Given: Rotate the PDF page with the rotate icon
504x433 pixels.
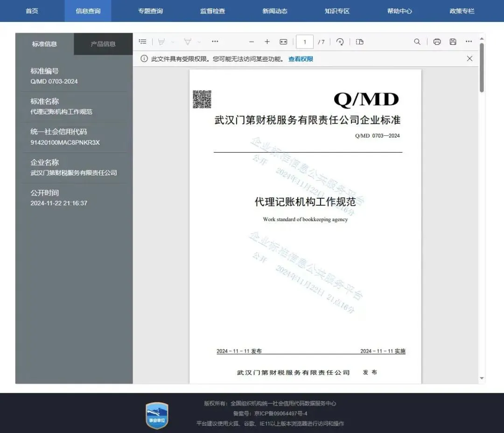Looking at the screenshot, I should 340,42.
